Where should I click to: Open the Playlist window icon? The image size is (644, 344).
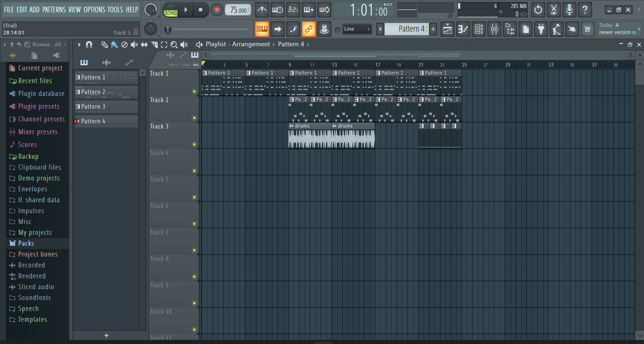click(448, 29)
